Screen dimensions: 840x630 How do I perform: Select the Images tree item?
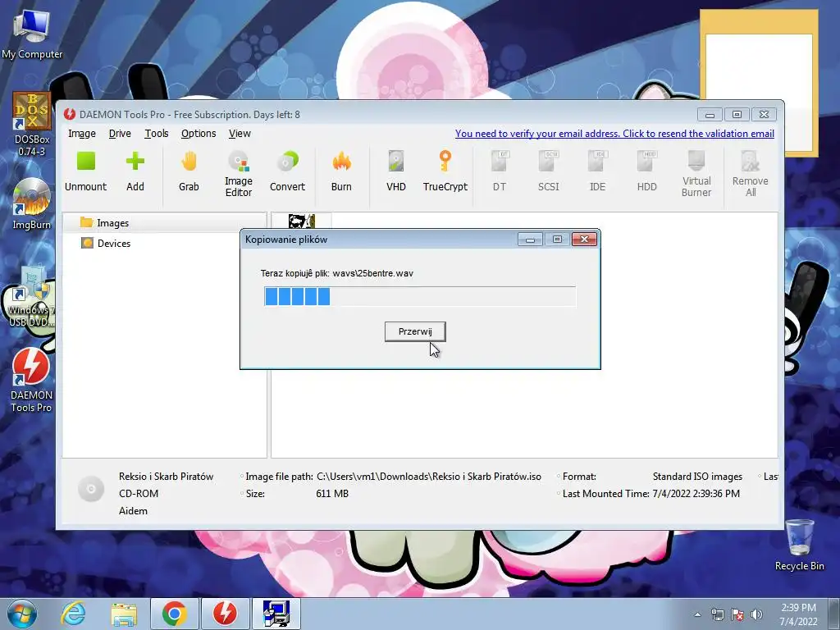coord(112,223)
